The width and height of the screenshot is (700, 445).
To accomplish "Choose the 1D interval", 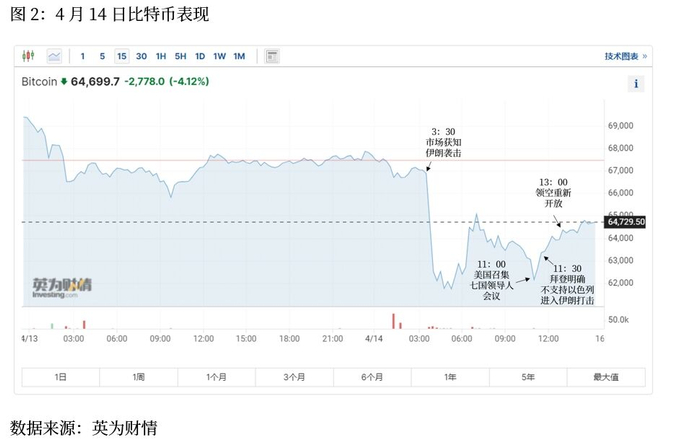I will point(200,56).
